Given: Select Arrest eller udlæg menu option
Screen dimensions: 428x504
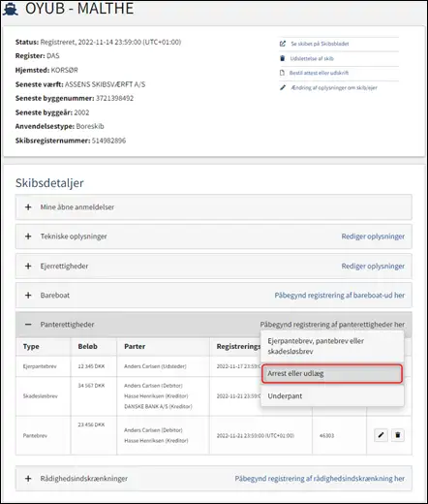Looking at the screenshot, I should point(332,374).
